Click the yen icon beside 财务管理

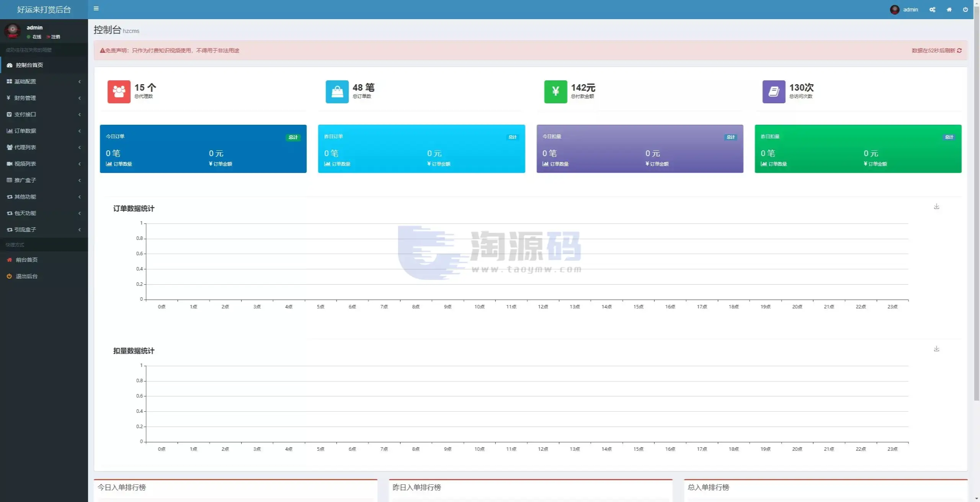coord(8,98)
